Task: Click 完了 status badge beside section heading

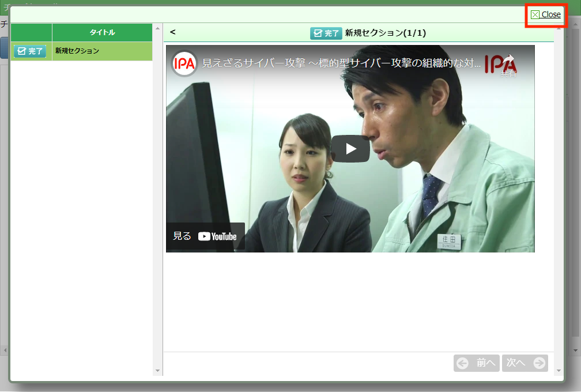Action: click(326, 33)
